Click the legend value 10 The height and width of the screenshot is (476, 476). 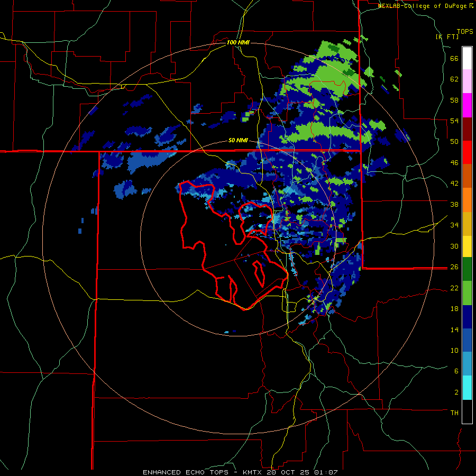click(x=454, y=350)
